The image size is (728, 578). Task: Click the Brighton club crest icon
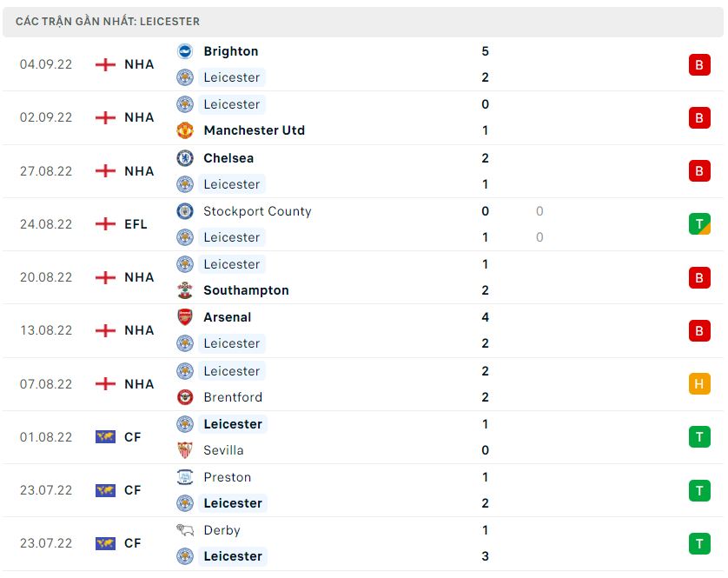point(185,51)
